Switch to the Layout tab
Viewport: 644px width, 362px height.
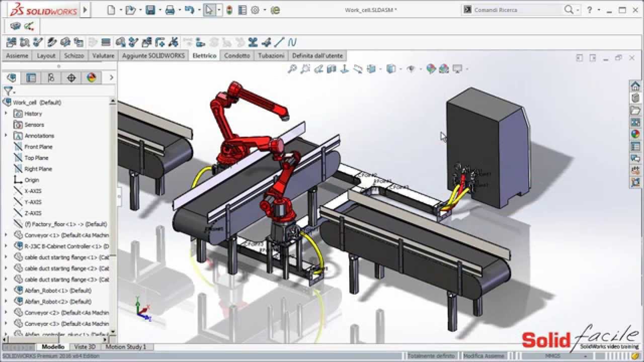pos(46,56)
